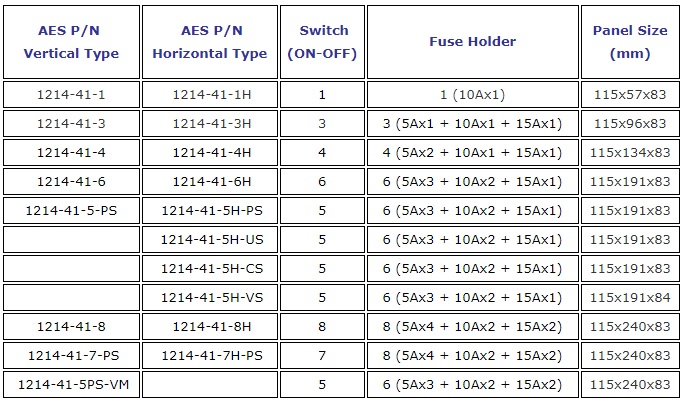The image size is (685, 403).
Task: Click the Fuse Holder column header
Action: (x=473, y=42)
